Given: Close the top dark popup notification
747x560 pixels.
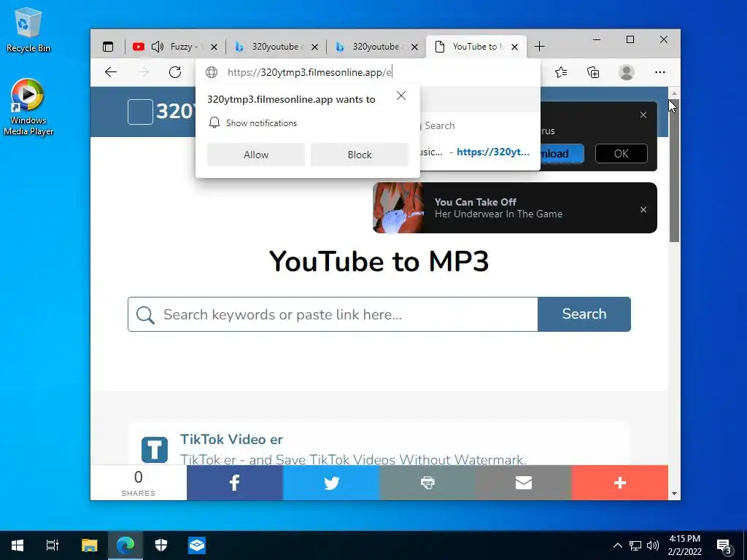Looking at the screenshot, I should click(x=643, y=114).
